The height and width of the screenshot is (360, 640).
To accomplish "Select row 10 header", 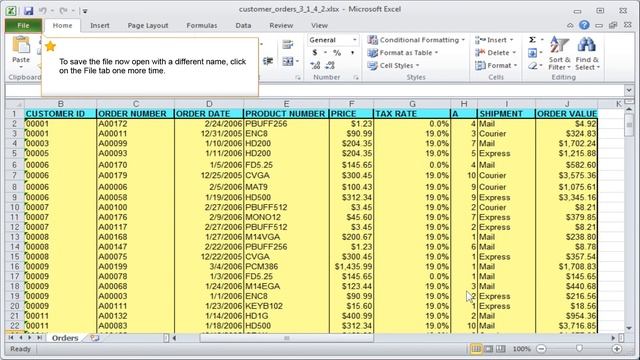I will (x=14, y=207).
